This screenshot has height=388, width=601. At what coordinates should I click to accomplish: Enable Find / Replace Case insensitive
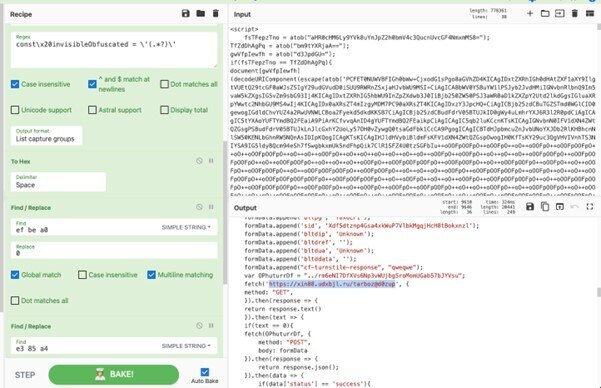coord(82,275)
